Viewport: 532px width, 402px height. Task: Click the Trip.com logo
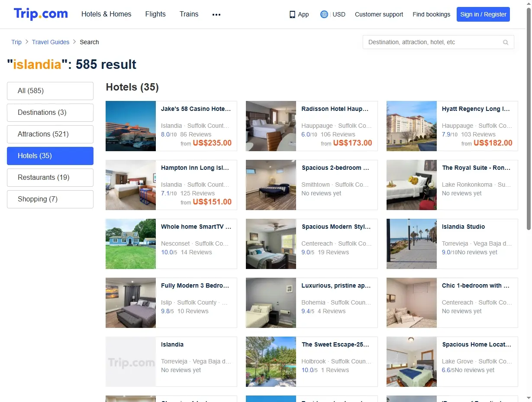41,14
